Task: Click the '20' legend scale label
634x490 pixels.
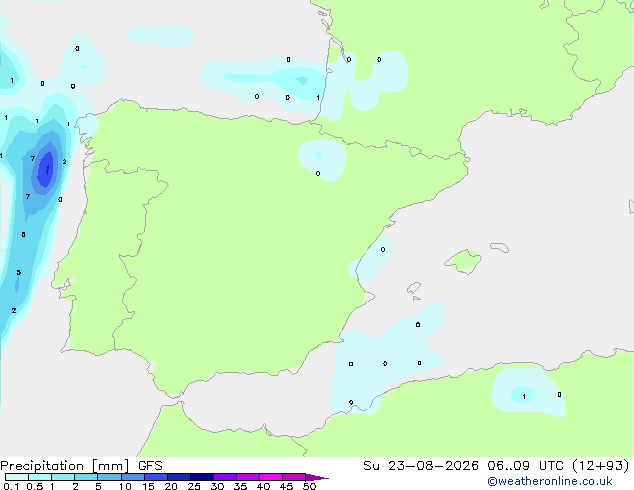Action: 171,486
